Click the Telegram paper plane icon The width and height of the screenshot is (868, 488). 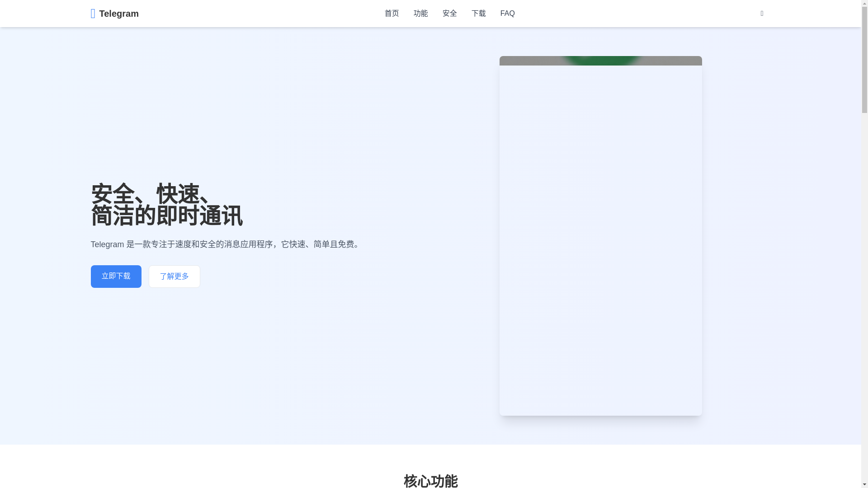coord(93,14)
